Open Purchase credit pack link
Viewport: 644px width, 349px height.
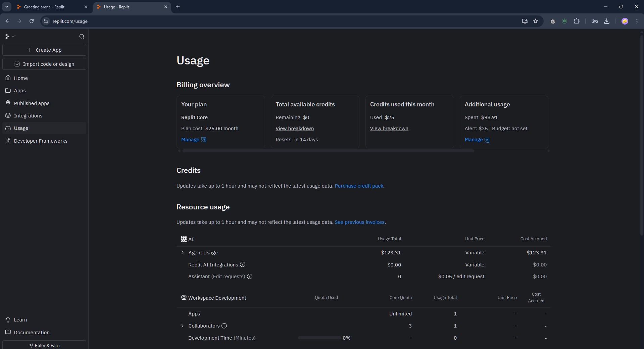pos(359,186)
